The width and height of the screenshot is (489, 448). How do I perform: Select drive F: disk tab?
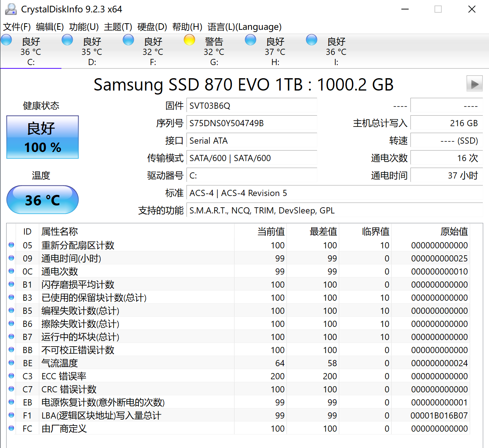[153, 51]
